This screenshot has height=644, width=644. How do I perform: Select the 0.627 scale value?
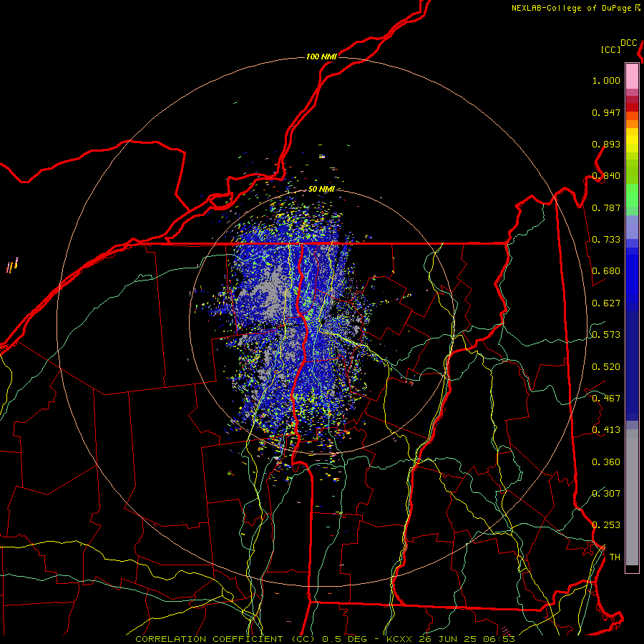[606, 303]
